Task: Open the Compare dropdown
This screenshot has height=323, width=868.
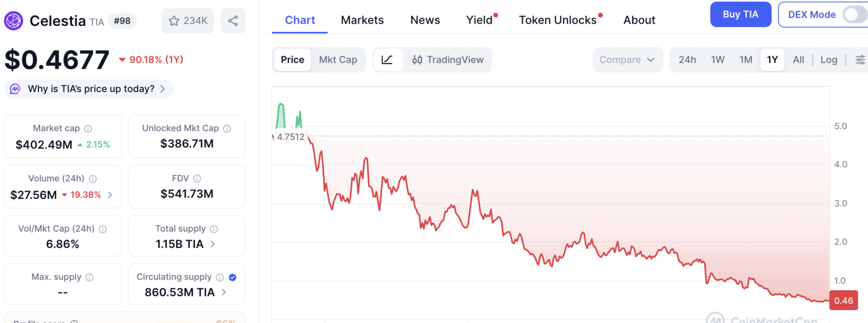Action: 627,60
